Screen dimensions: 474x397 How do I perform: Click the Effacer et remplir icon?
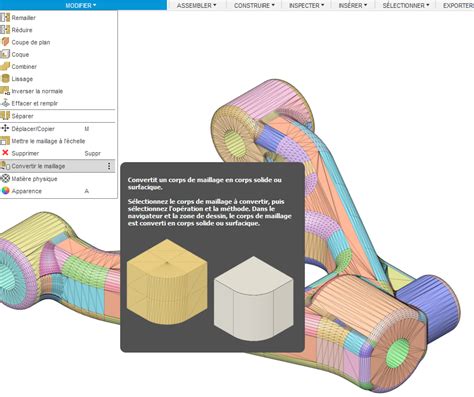tap(5, 103)
